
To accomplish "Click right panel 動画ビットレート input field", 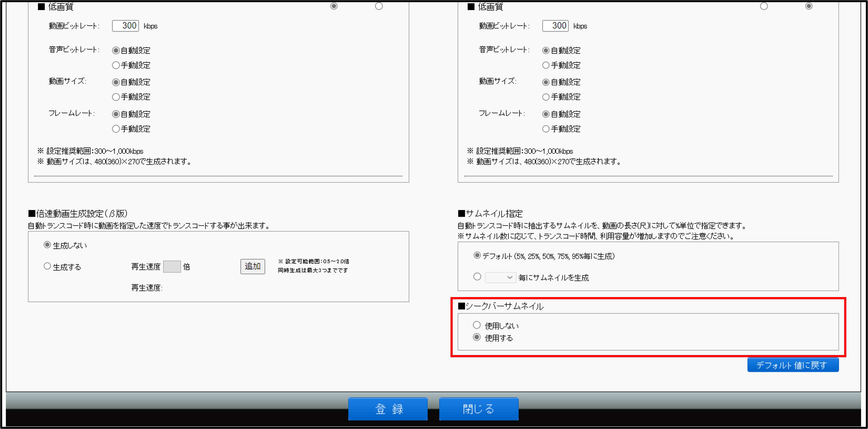I will click(555, 26).
